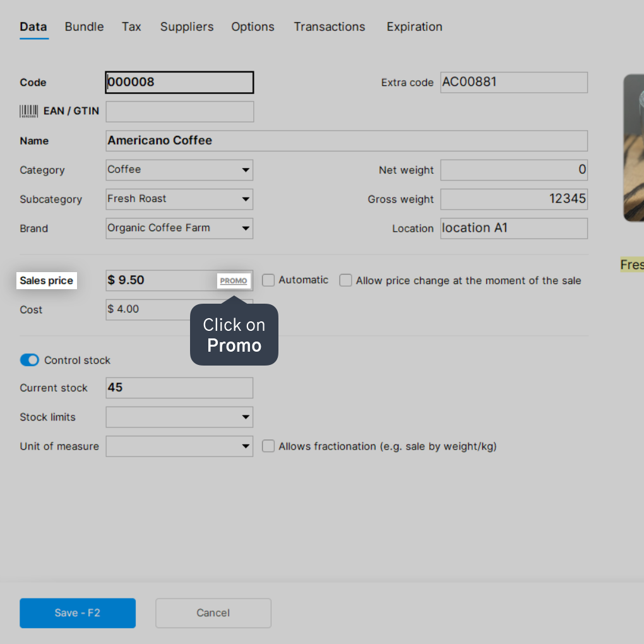The image size is (644, 644).
Task: Check Allow price change at sale
Action: pyautogui.click(x=345, y=280)
